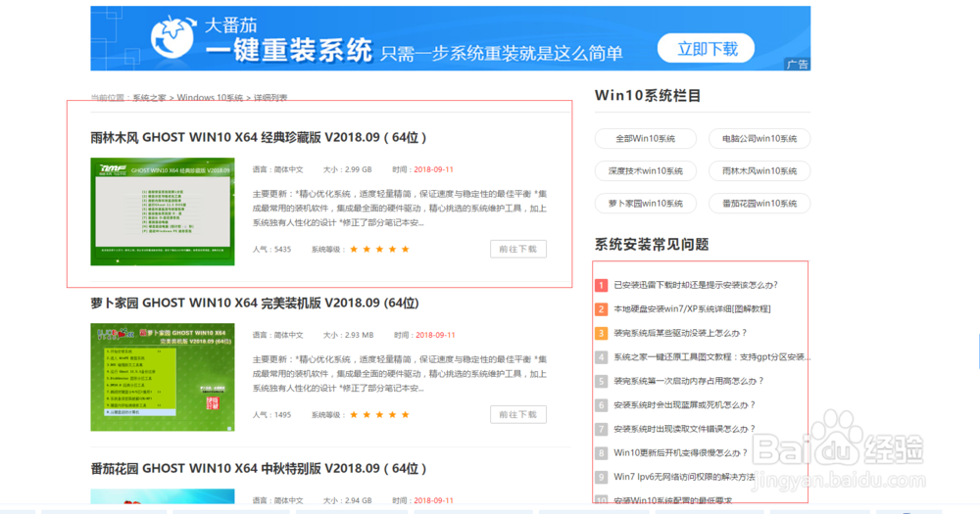
Task: Select the 电脑公司win10系统 category
Action: click(x=759, y=139)
